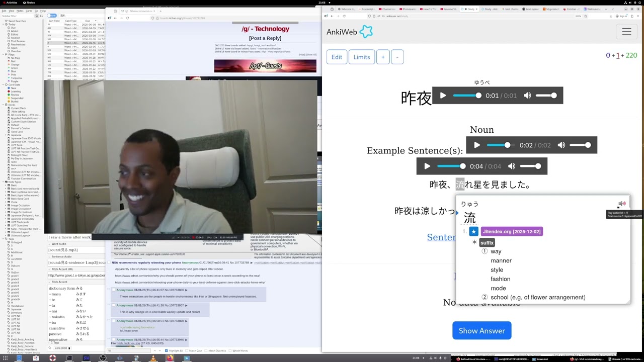This screenshot has width=644, height=362.
Task: Click the Sidebar filter input field
Action: (17, 16)
